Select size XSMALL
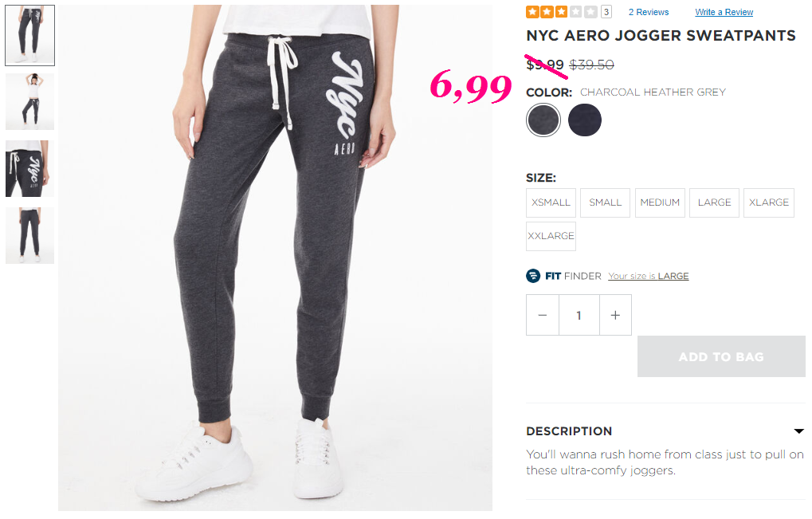Viewport: 812px width, 519px height. point(551,202)
